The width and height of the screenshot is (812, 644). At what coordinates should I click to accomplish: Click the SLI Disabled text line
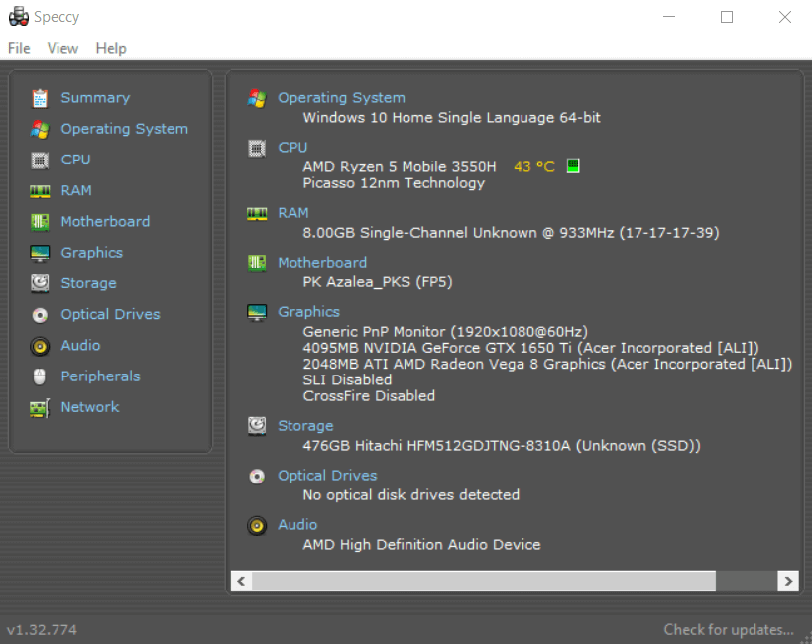(x=347, y=380)
